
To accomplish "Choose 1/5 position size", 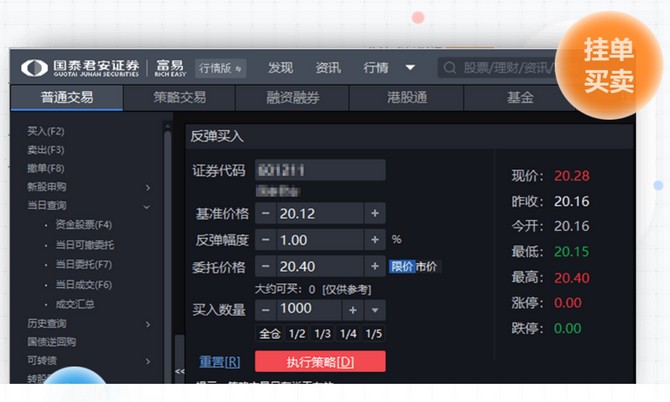I will (374, 334).
